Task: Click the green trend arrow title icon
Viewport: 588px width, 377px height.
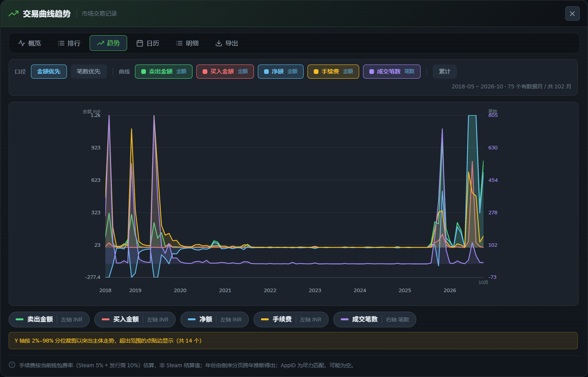Action: pyautogui.click(x=13, y=14)
